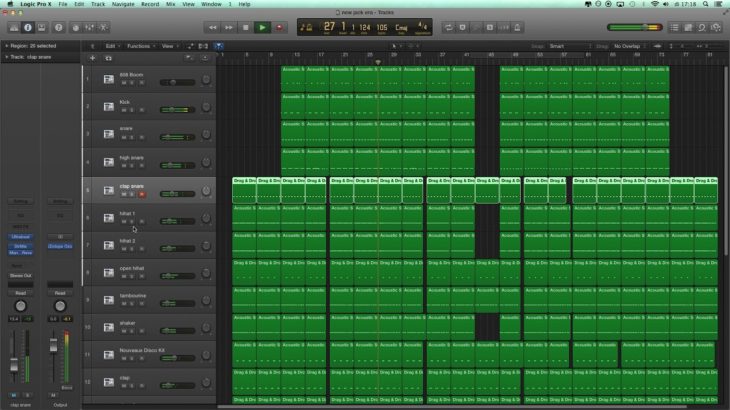This screenshot has height=410, width=730.
Task: Open the media Browsers button
Action: coord(716,27)
